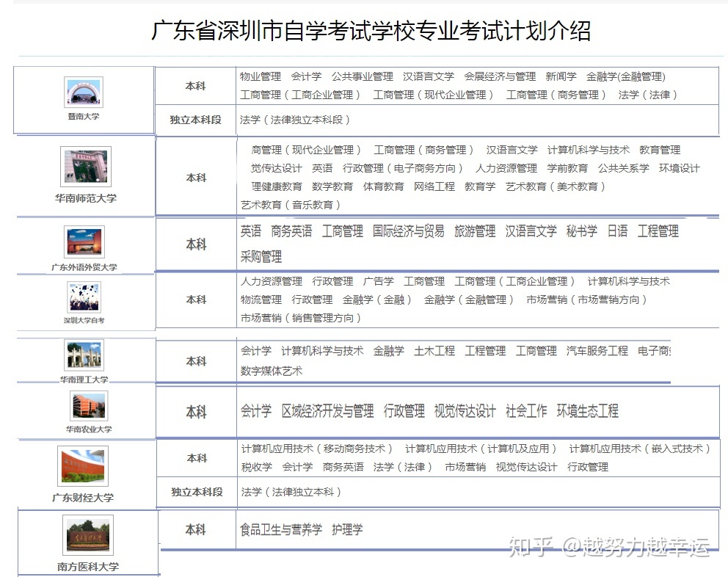Click the 暨南大学 school name
The width and height of the screenshot is (728, 577).
[84, 116]
